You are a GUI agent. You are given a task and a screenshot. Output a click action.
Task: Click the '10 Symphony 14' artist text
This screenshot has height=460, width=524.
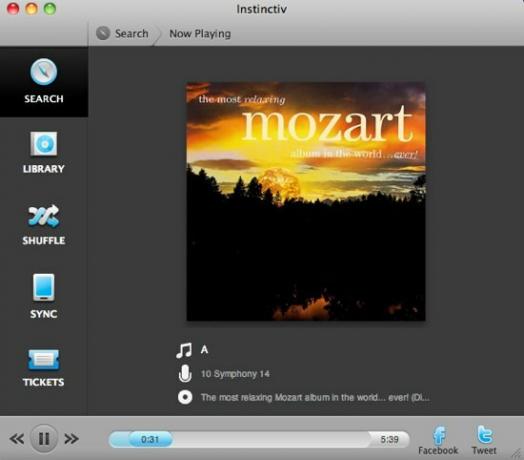[235, 374]
